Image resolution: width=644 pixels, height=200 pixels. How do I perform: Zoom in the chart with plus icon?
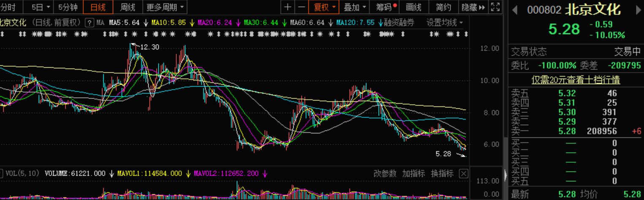tap(288, 7)
